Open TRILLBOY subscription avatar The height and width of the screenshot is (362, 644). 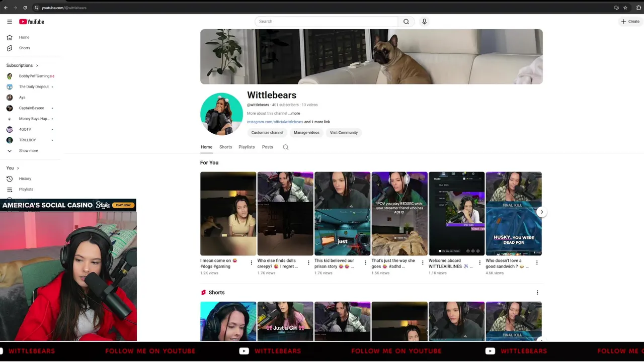tap(10, 140)
